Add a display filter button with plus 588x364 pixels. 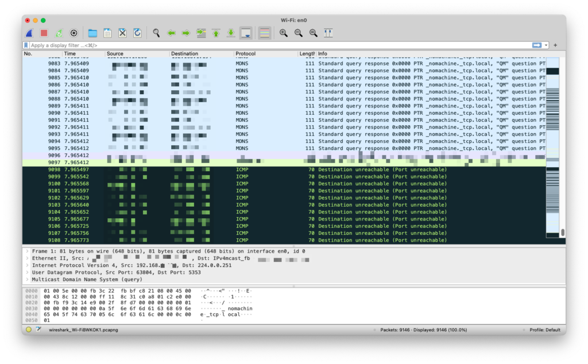click(555, 45)
